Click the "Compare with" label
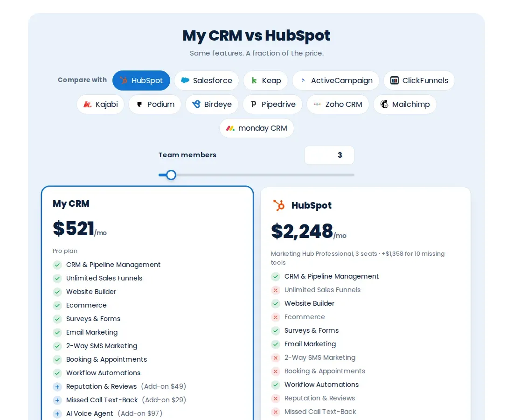Viewport: 513px width, 420px height. click(x=82, y=80)
